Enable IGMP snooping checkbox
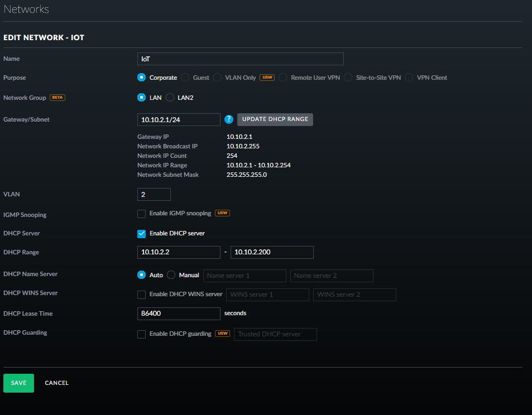The width and height of the screenshot is (532, 415). pyautogui.click(x=142, y=213)
